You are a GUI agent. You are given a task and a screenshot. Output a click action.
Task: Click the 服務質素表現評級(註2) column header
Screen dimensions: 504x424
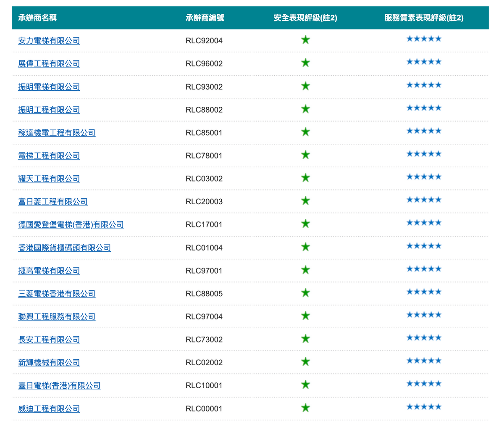(424, 18)
